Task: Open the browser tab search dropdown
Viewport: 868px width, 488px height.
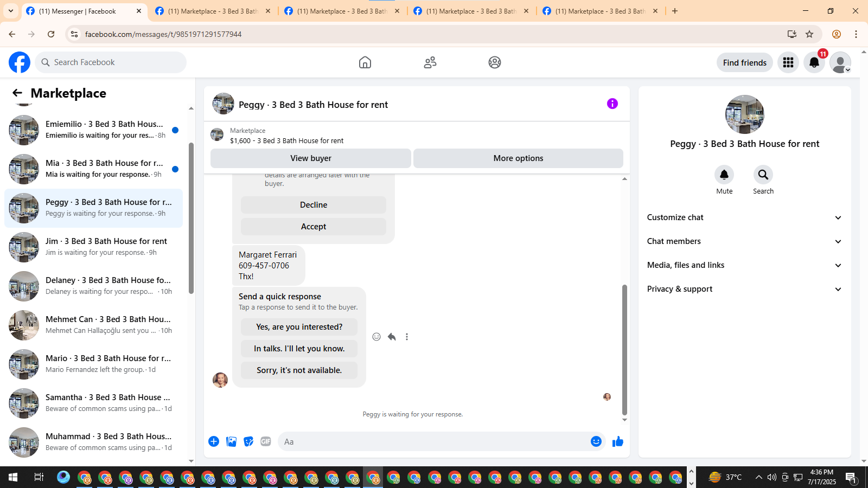Action: tap(11, 11)
